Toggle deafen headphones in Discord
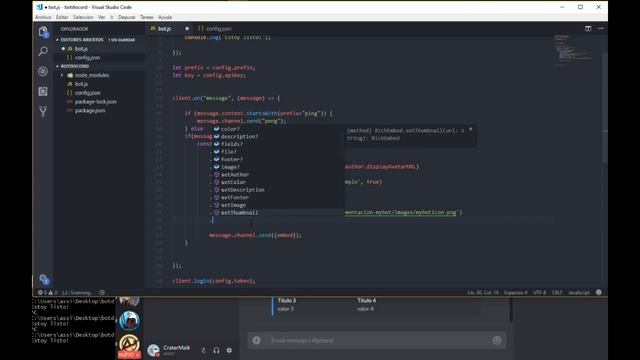The height and width of the screenshot is (360, 640). click(x=216, y=350)
